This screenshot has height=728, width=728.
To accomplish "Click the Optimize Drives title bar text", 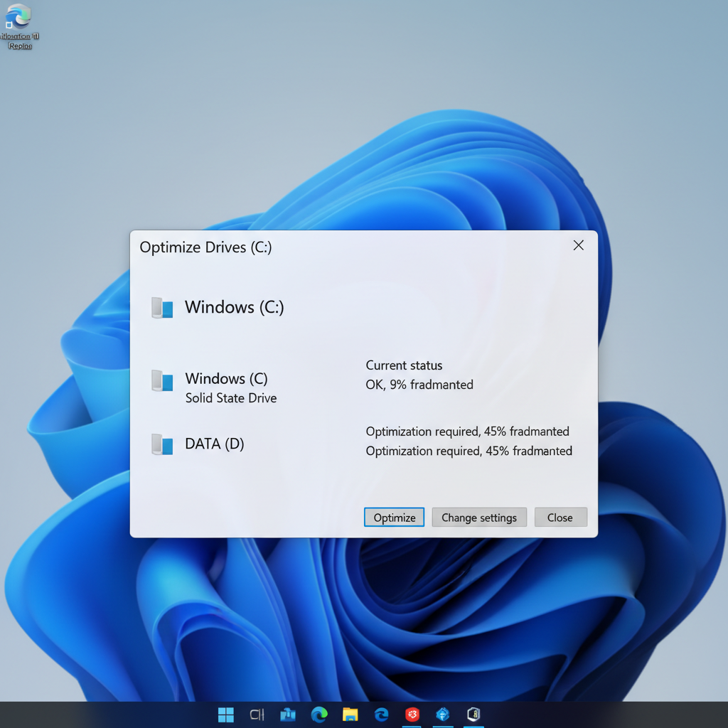I will click(205, 247).
